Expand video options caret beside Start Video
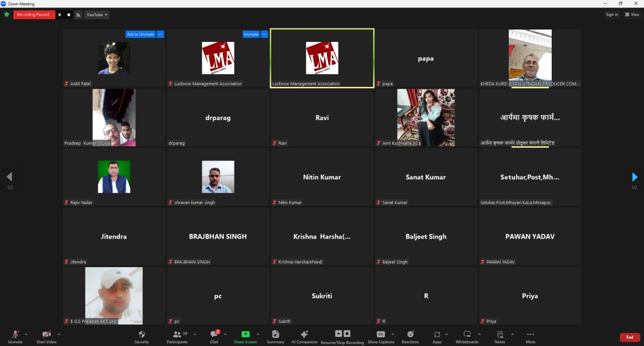Viewport: 644px width, 346px height. [58, 334]
